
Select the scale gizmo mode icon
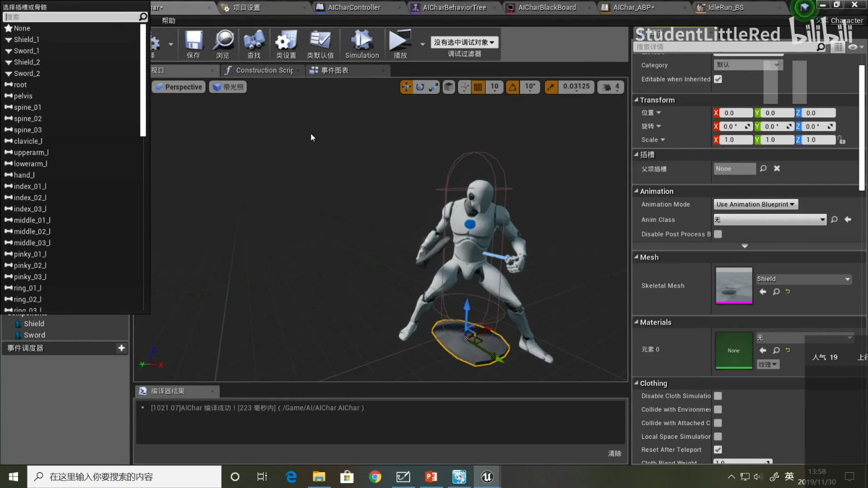433,87
